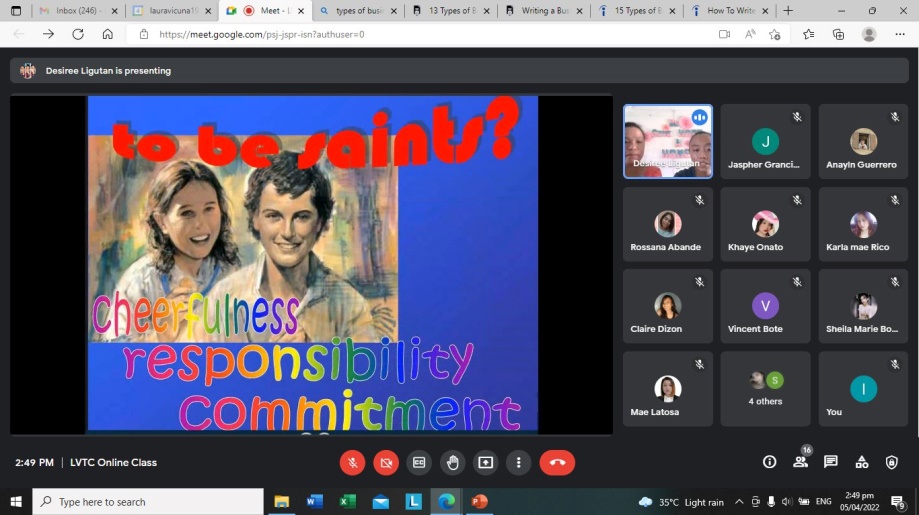Unmute the microphone in Meet
The width and height of the screenshot is (919, 515).
tap(352, 462)
